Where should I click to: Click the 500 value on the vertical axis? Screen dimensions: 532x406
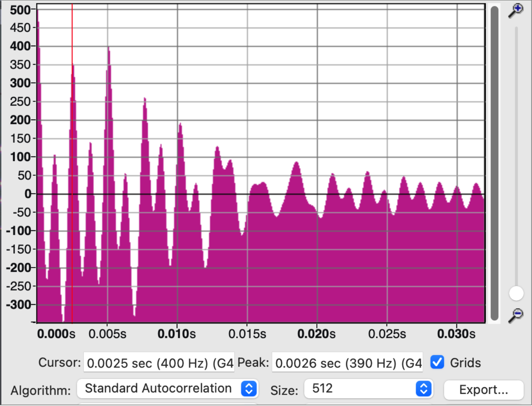pyautogui.click(x=21, y=10)
